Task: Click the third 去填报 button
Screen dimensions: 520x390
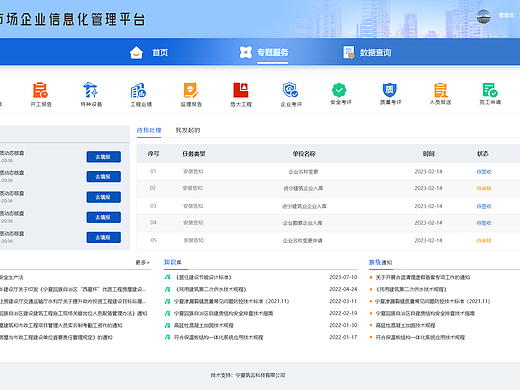Action: point(104,197)
